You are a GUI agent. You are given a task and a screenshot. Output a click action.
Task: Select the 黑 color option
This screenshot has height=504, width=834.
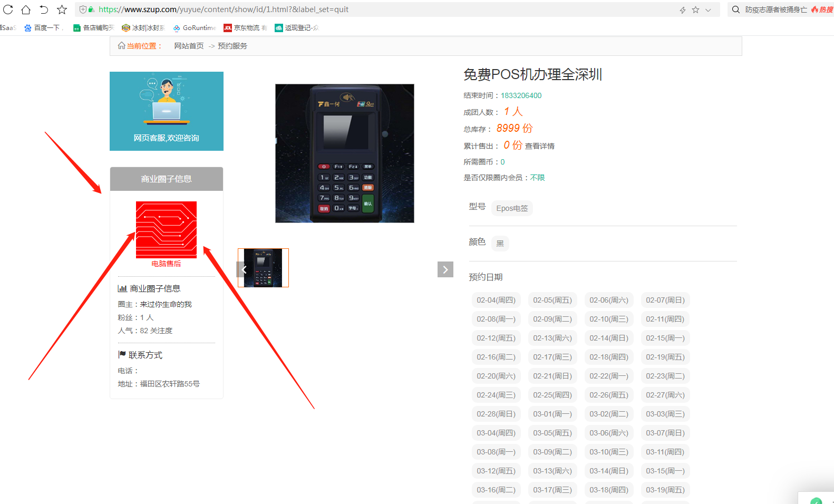click(500, 244)
